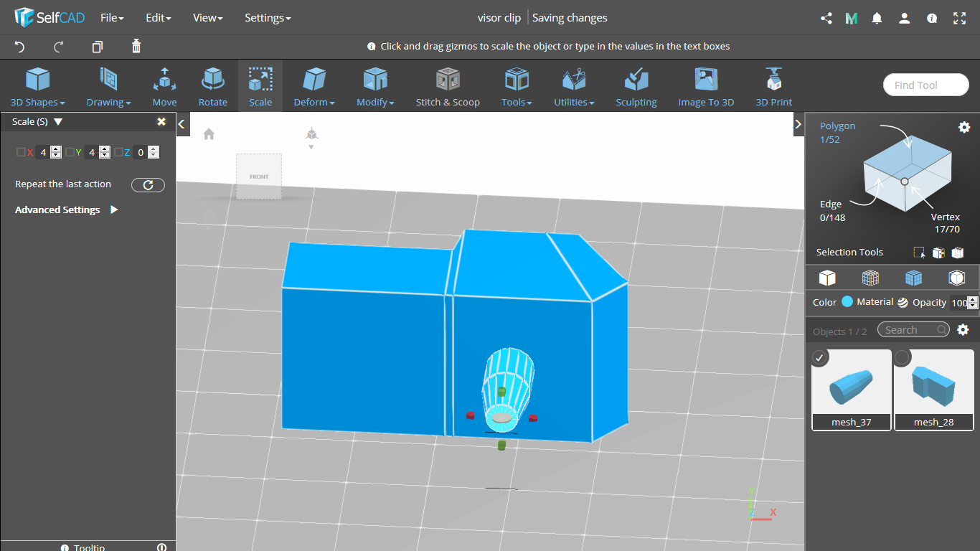The width and height of the screenshot is (980, 551).
Task: Increase the X scale stepper
Action: [x=56, y=149]
